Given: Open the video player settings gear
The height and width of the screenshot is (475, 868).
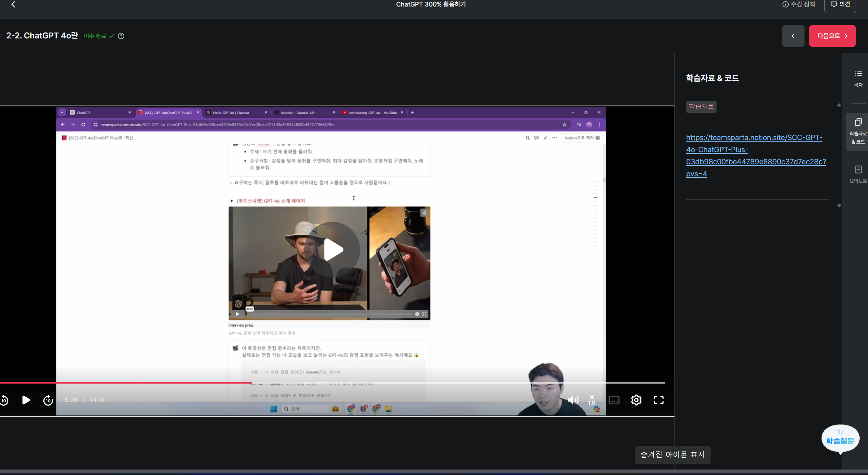Looking at the screenshot, I should click(x=636, y=400).
